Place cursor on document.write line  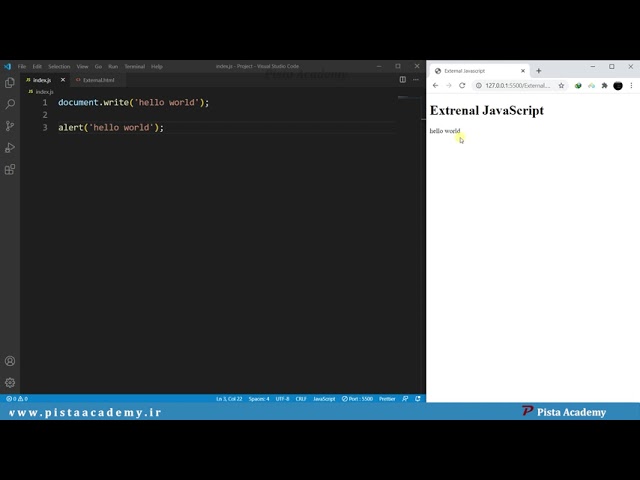(133, 102)
